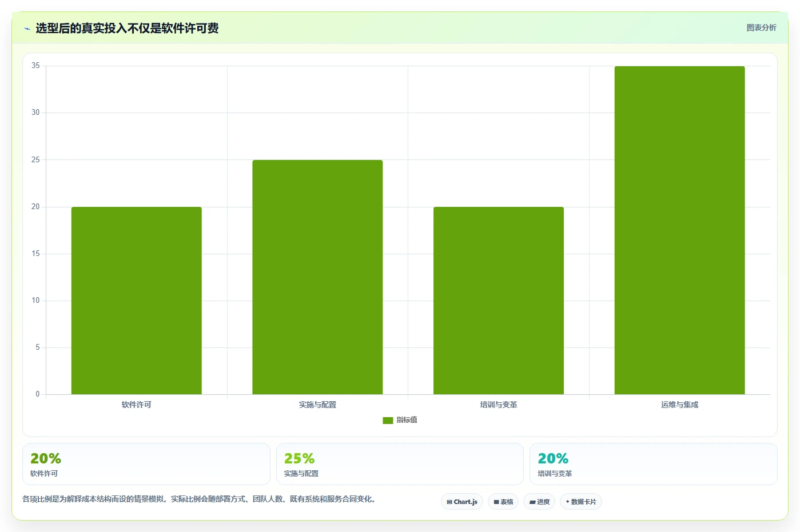Click the title 选型后的真实投入不仅是软件许可费

(127, 28)
